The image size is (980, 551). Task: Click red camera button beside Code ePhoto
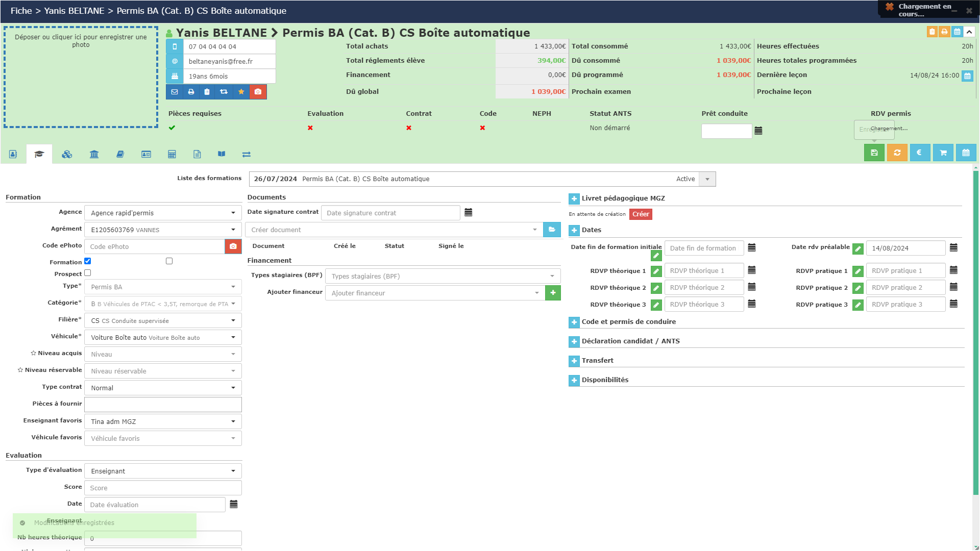[x=233, y=246]
